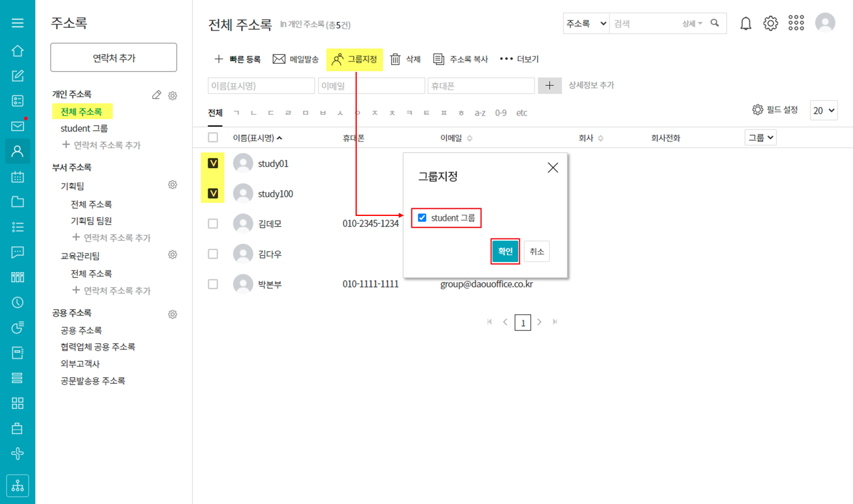Open the apps grid icon in header
853x504 pixels.
tap(796, 23)
